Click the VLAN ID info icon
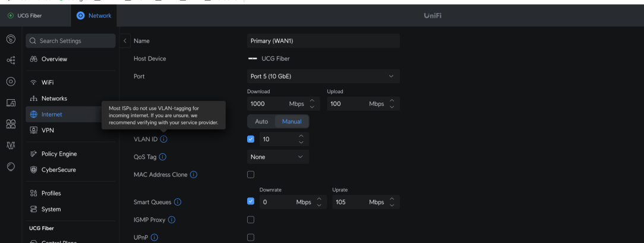Screen dimensions: 644x243 (163, 139)
